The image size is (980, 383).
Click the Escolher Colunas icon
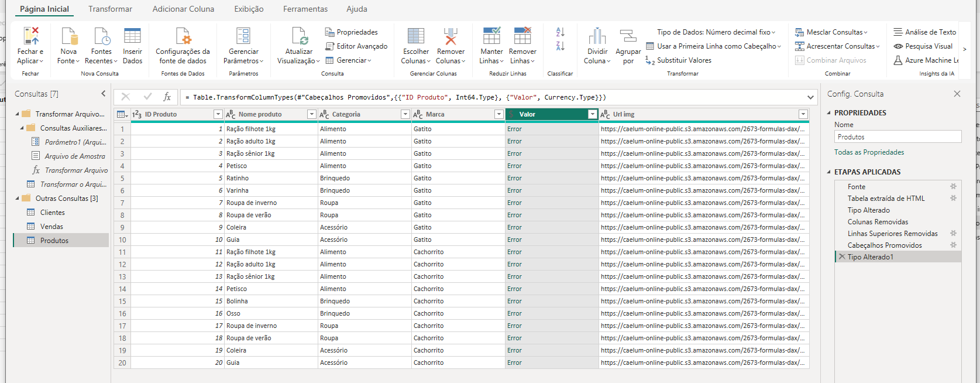pyautogui.click(x=416, y=36)
